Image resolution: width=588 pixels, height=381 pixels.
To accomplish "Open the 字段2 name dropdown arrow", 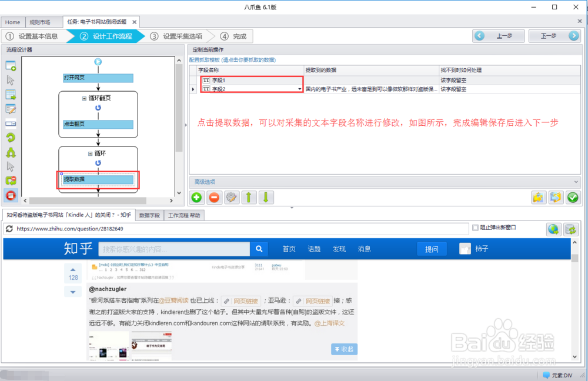I will (300, 89).
